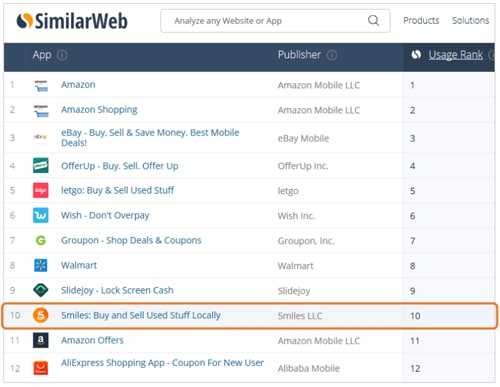Select the Groupon app icon
500x387 pixels.
pyautogui.click(x=41, y=240)
